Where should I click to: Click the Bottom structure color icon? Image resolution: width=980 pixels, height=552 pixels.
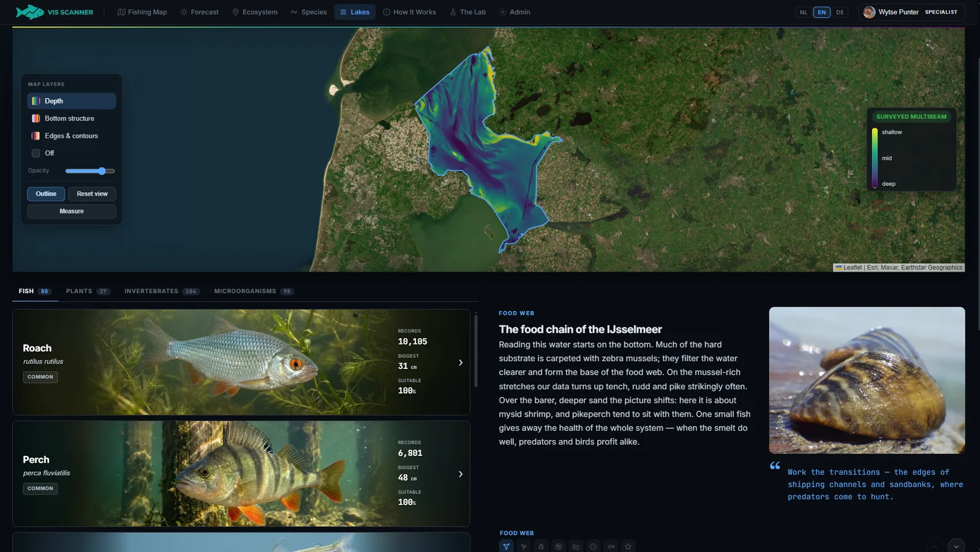click(x=36, y=118)
